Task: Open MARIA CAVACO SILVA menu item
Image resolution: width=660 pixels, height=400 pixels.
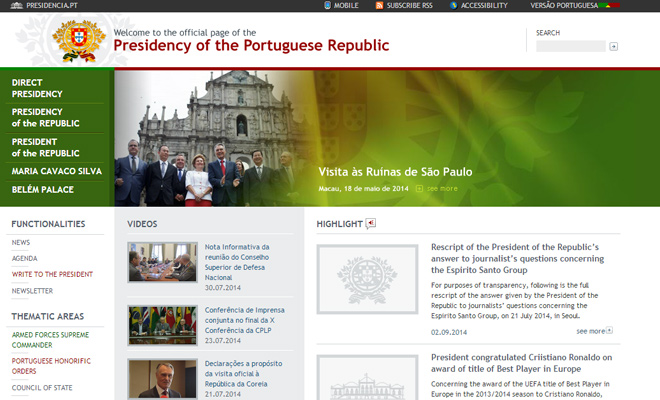Action: 55,171
